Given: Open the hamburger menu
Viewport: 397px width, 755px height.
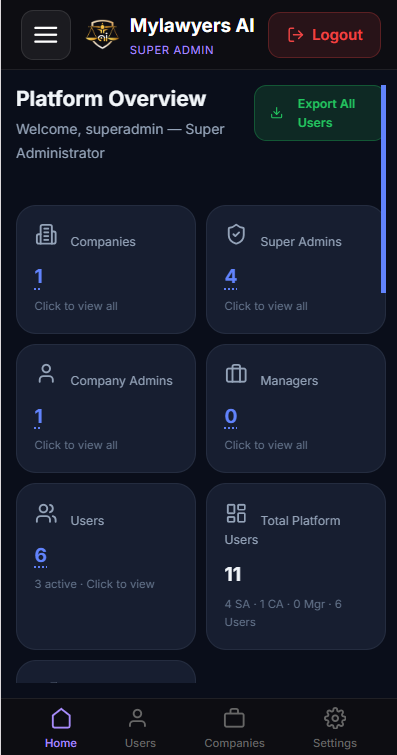Looking at the screenshot, I should coord(46,35).
